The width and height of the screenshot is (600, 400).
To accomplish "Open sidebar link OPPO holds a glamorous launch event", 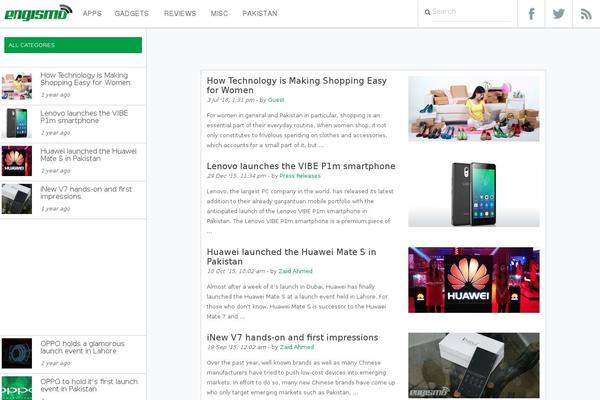I will (x=82, y=347).
